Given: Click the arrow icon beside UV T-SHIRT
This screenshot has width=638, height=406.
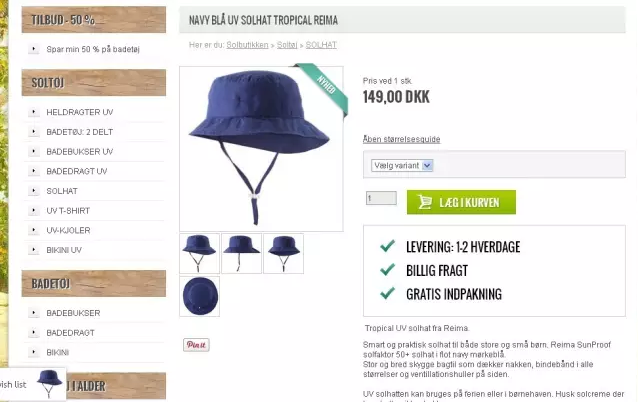Looking at the screenshot, I should (34, 210).
